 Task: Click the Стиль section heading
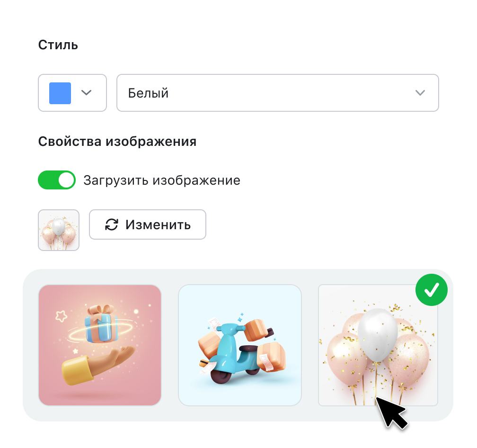pos(58,45)
